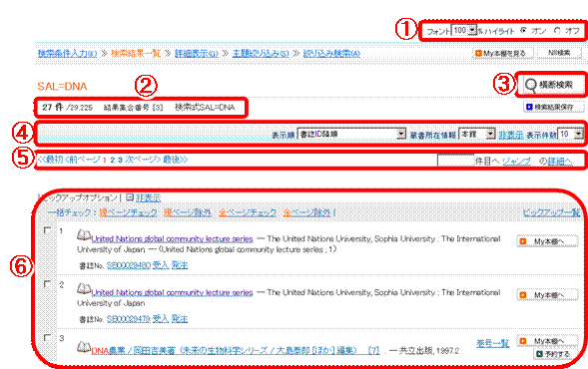The width and height of the screenshot is (588, 369).
Task: Click 現ページ除外 link
Action: (x=188, y=212)
